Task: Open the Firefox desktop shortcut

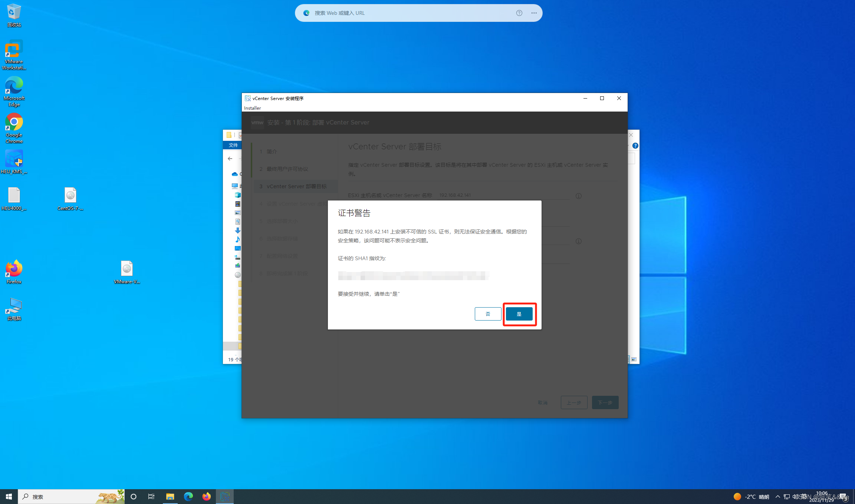Action: pyautogui.click(x=14, y=272)
